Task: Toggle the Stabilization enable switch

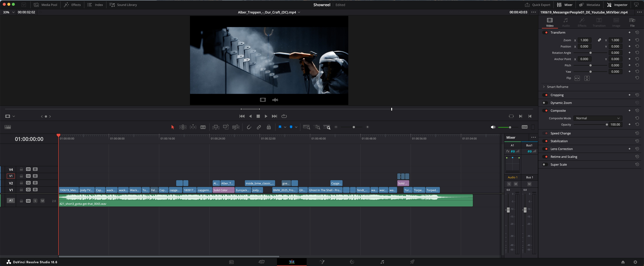Action: (x=545, y=141)
